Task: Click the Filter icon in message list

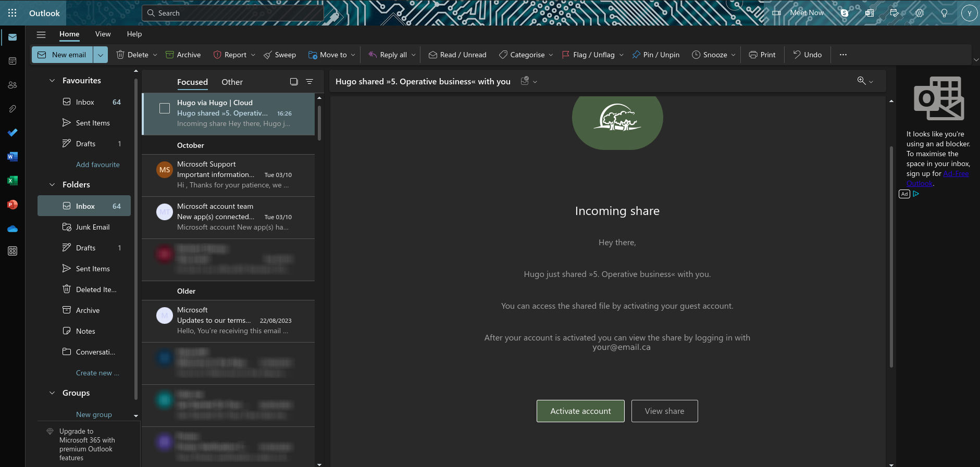Action: point(309,82)
